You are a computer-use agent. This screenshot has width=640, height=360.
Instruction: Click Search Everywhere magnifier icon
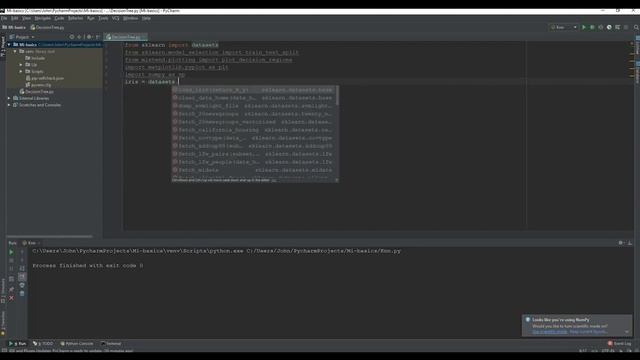(x=636, y=27)
